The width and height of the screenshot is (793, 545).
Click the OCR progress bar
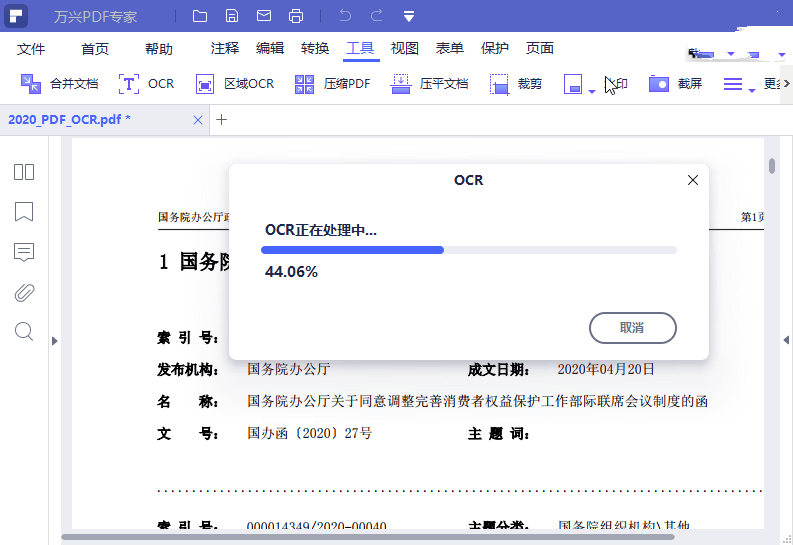point(470,250)
